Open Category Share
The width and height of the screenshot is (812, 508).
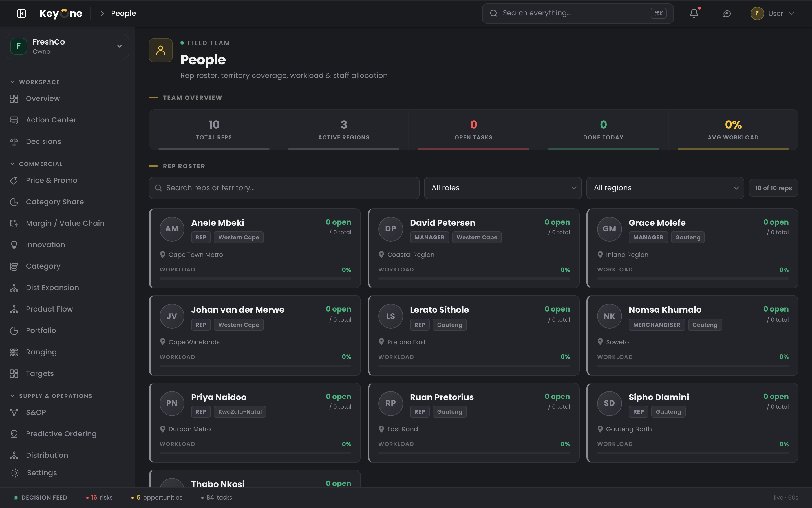tap(55, 202)
